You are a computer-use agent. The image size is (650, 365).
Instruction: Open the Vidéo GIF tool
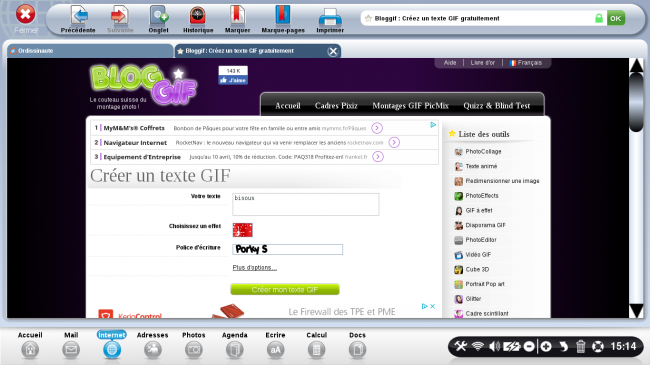473,255
